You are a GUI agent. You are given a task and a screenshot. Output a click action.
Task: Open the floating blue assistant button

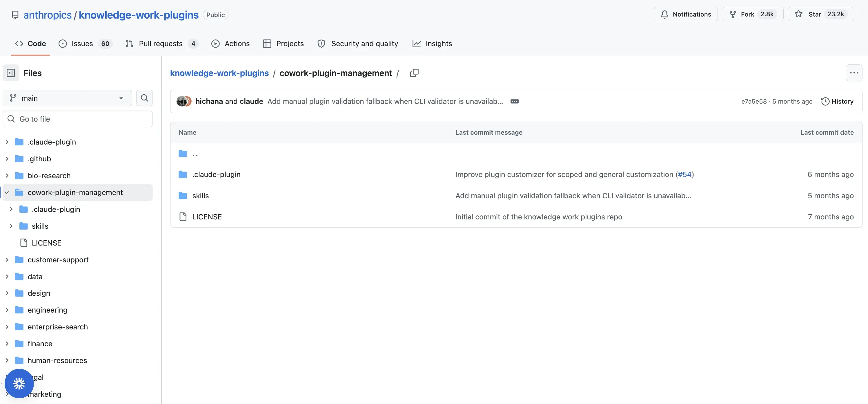click(x=19, y=383)
